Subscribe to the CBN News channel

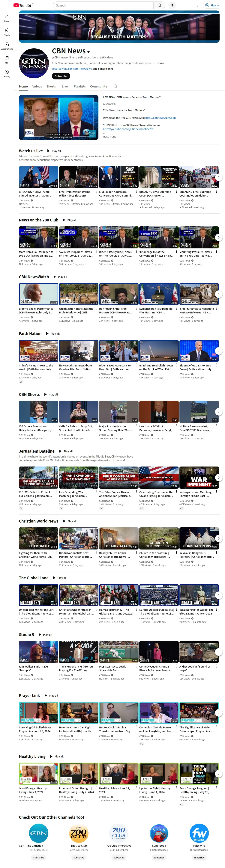pyautogui.click(x=61, y=76)
